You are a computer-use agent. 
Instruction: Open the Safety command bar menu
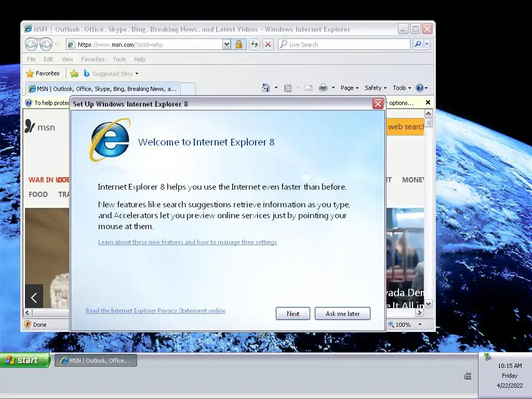point(375,88)
